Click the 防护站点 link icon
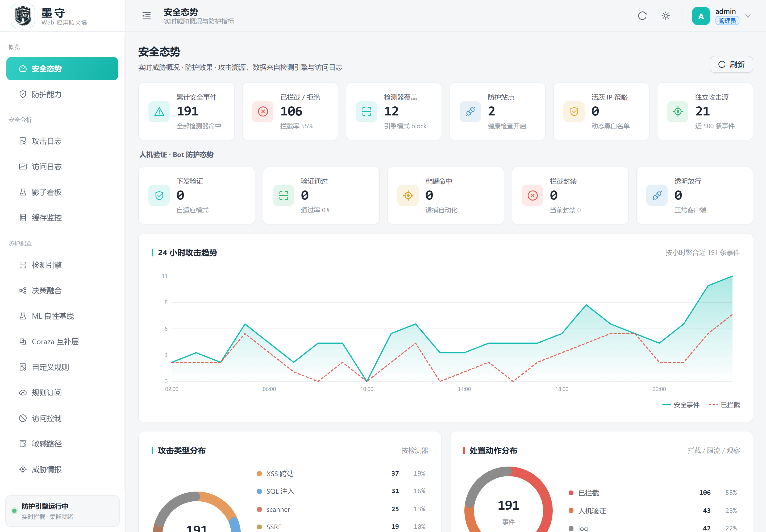766x532 pixels. [x=470, y=112]
